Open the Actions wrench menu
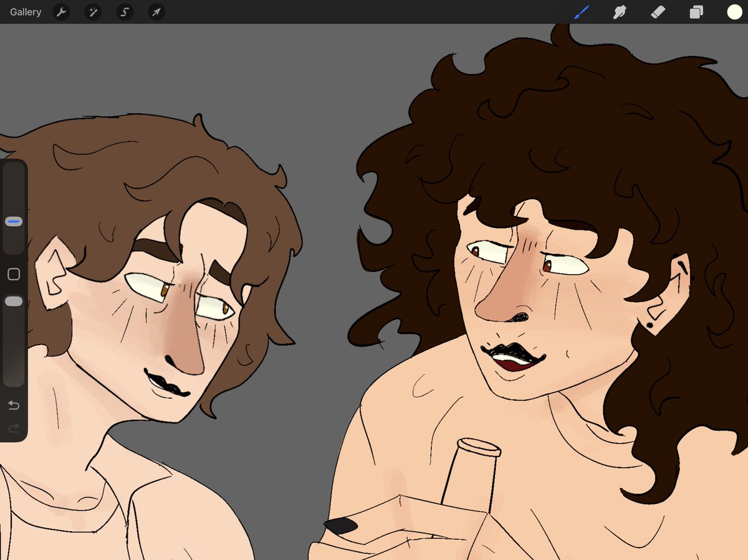Image resolution: width=748 pixels, height=560 pixels. (x=61, y=12)
